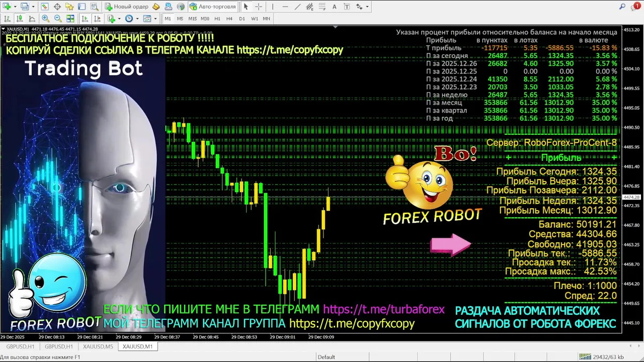
Task: Select the arrows objects tool
Action: (x=359, y=7)
